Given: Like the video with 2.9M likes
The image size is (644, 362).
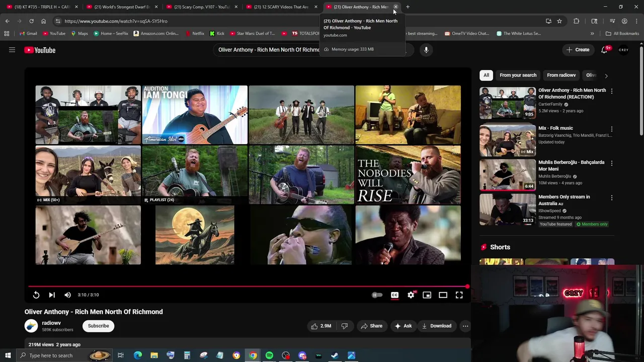Looking at the screenshot, I should pyautogui.click(x=321, y=326).
